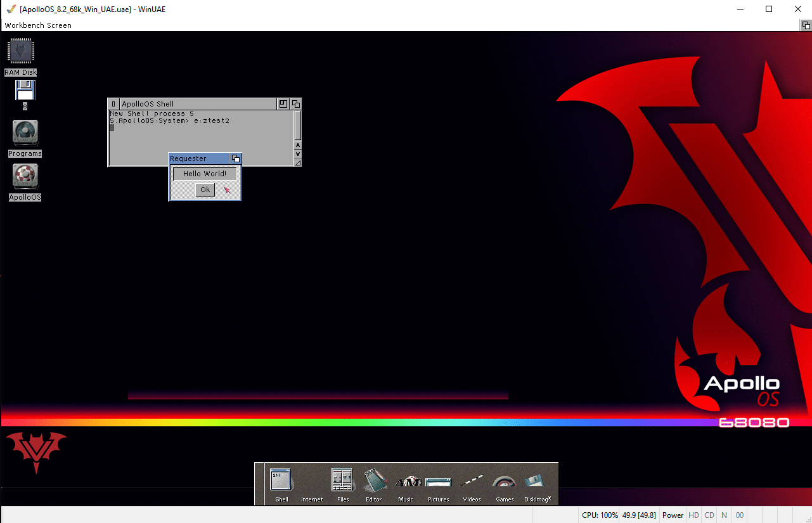
Task: Toggle depth gadget on ApolloOS Shell window
Action: tap(295, 104)
